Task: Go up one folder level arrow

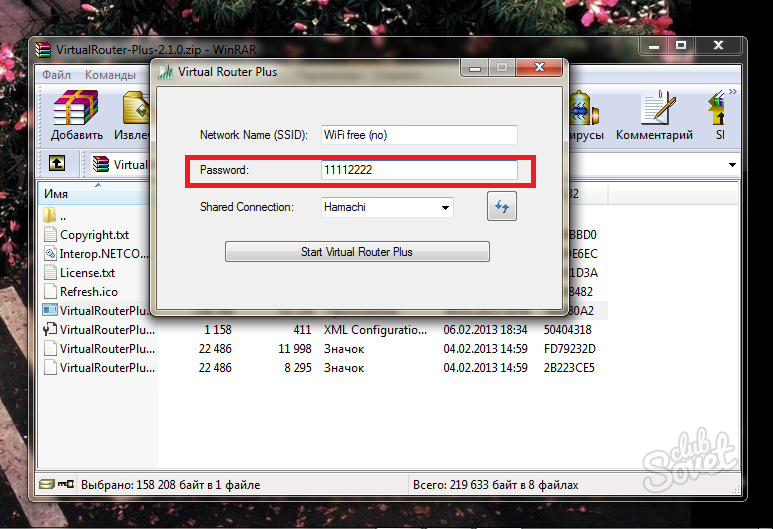Action: coord(58,163)
